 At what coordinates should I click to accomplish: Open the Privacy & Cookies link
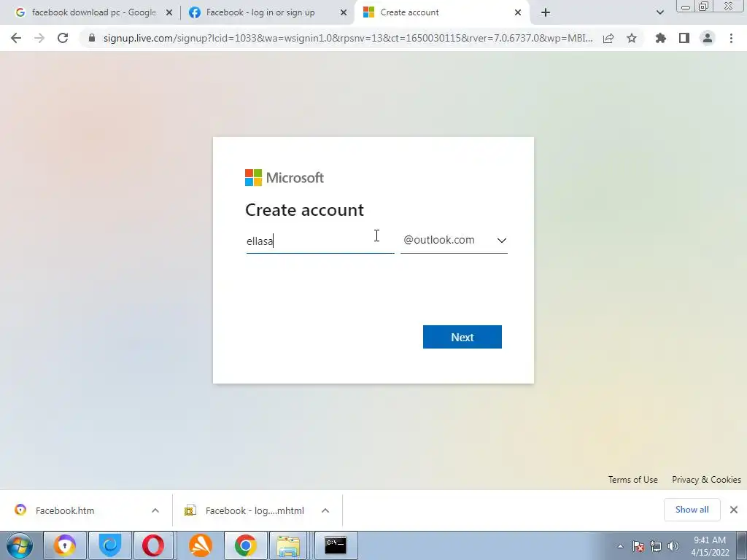(706, 480)
